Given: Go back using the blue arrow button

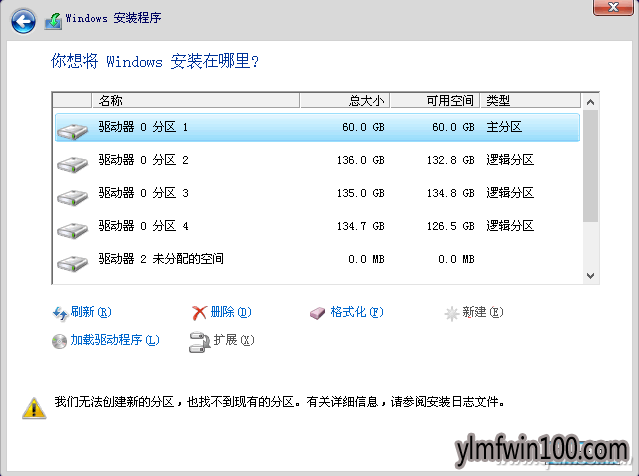Looking at the screenshot, I should 23,21.
